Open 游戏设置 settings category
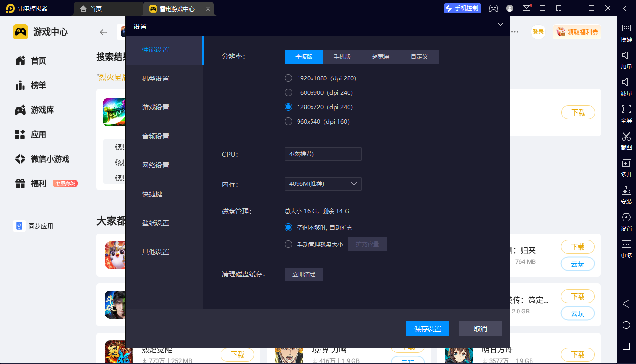The image size is (636, 364). tap(164, 107)
